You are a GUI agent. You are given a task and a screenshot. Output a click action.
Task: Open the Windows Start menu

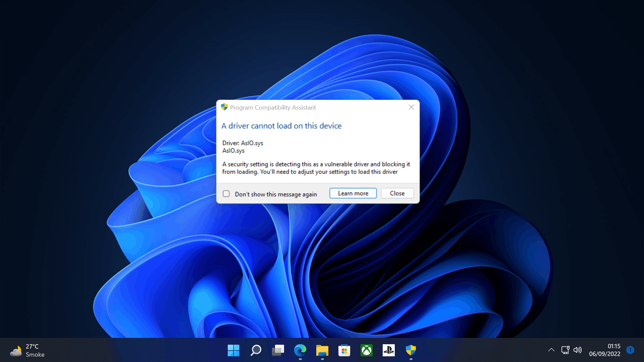click(x=233, y=350)
